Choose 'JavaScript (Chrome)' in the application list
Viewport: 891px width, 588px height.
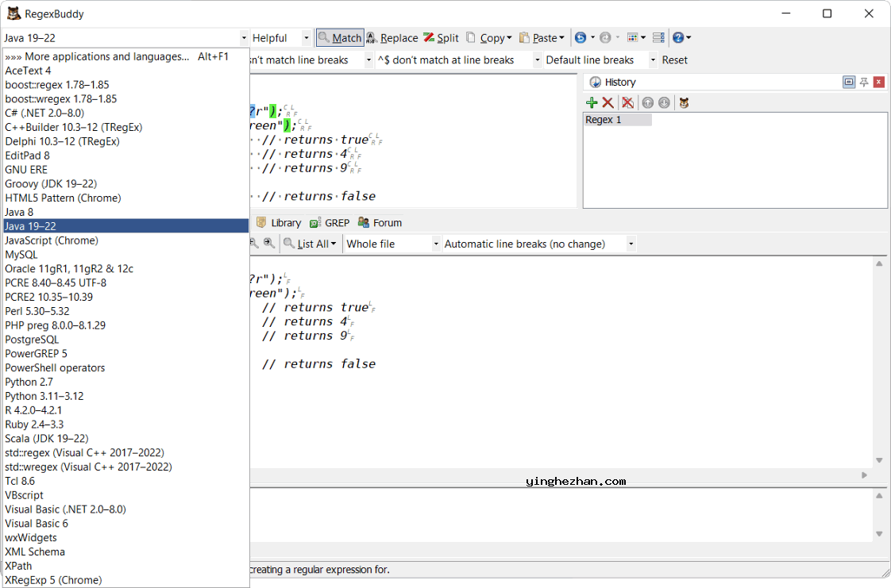(x=126, y=240)
